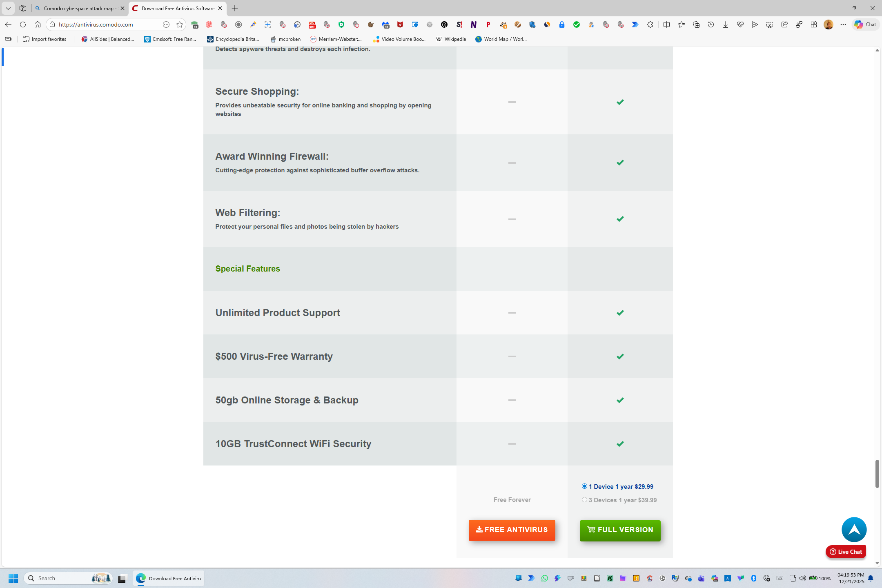882x588 pixels.
Task: Open the browser Downloads icon
Action: click(x=726, y=24)
